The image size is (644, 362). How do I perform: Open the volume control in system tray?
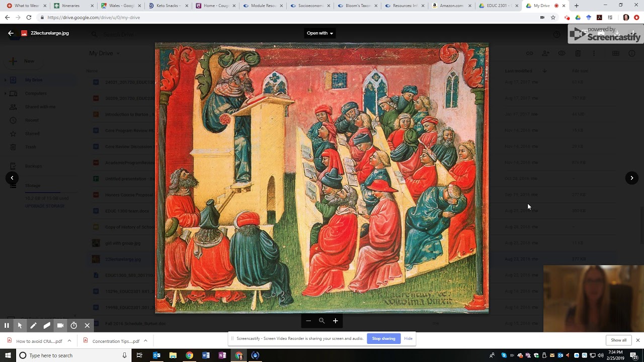tap(600, 355)
